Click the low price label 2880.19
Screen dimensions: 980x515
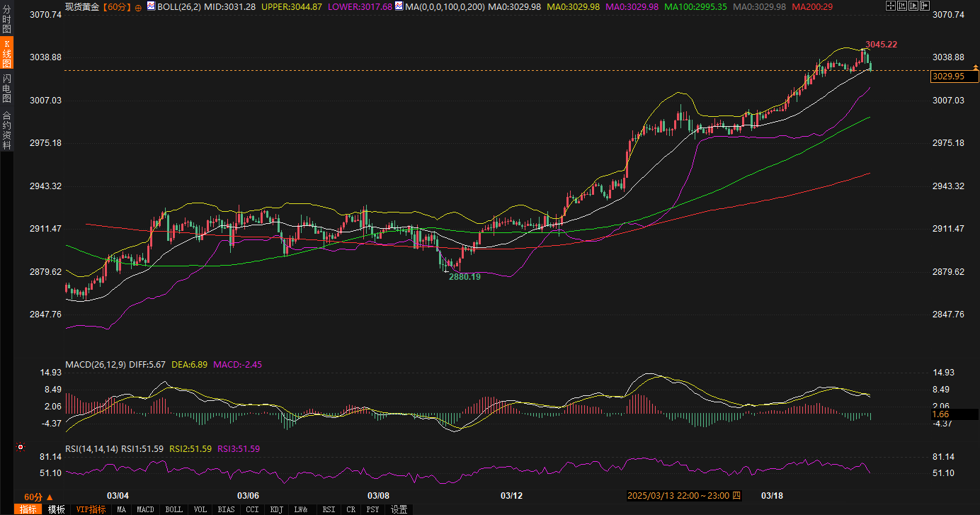[x=465, y=276]
